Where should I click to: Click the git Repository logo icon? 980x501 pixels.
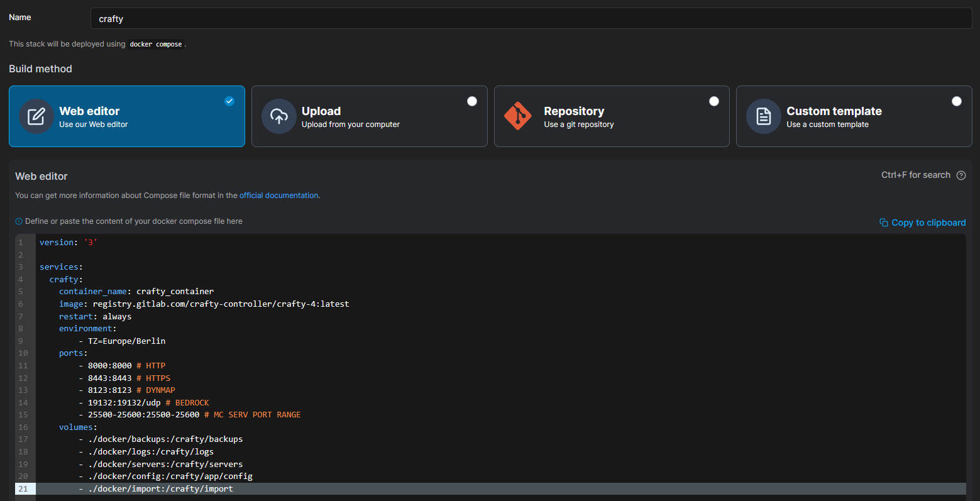[518, 116]
